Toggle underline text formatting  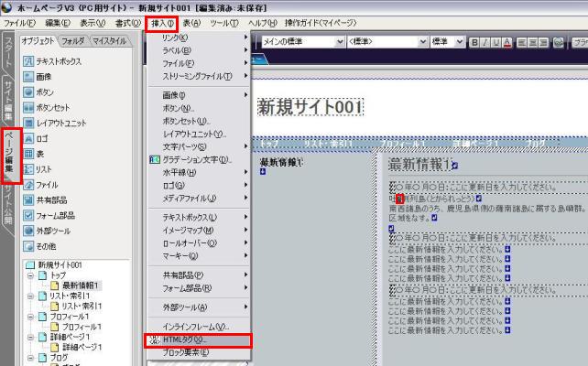[x=496, y=42]
